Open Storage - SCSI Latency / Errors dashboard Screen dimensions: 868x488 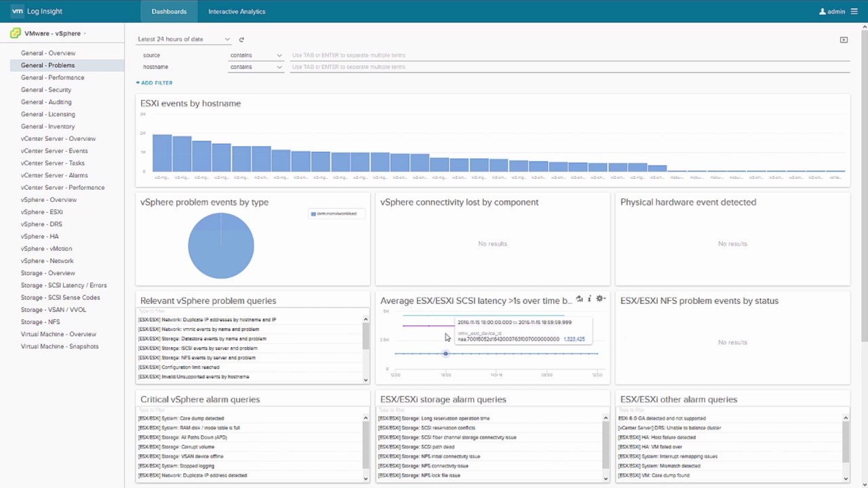(64, 285)
